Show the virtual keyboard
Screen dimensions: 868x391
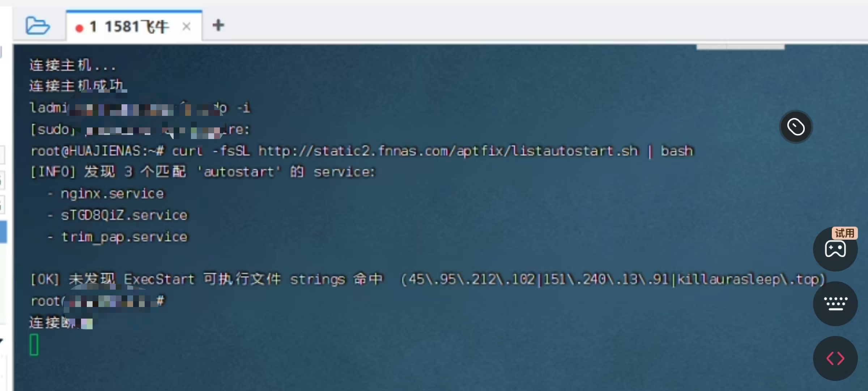tap(835, 304)
